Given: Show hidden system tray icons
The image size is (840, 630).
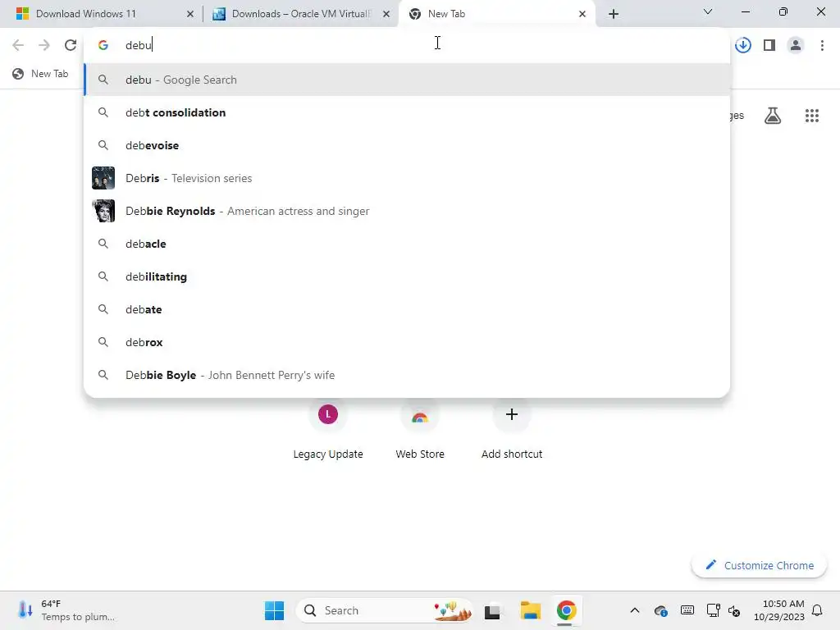Looking at the screenshot, I should coord(634,610).
